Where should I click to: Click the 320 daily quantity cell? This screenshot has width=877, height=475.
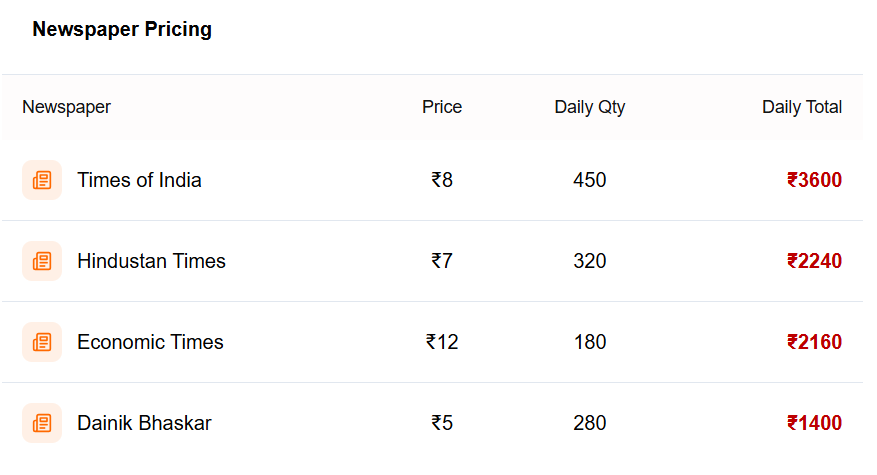coord(590,261)
